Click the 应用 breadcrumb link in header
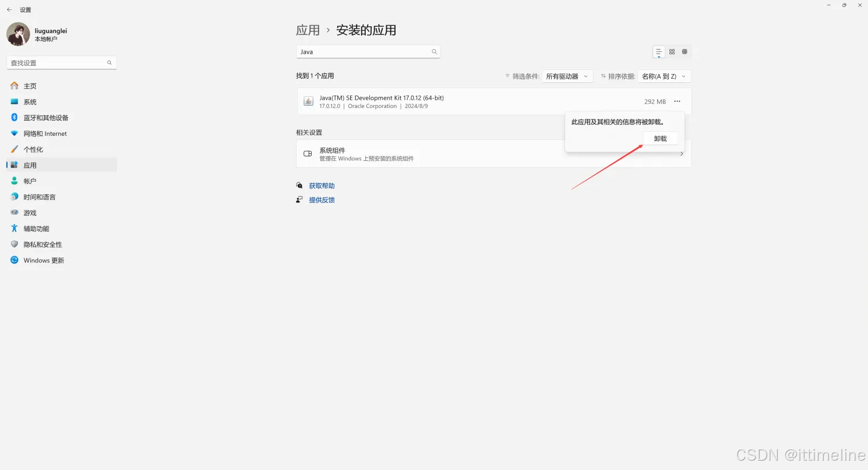Image resolution: width=868 pixels, height=470 pixels. point(308,30)
